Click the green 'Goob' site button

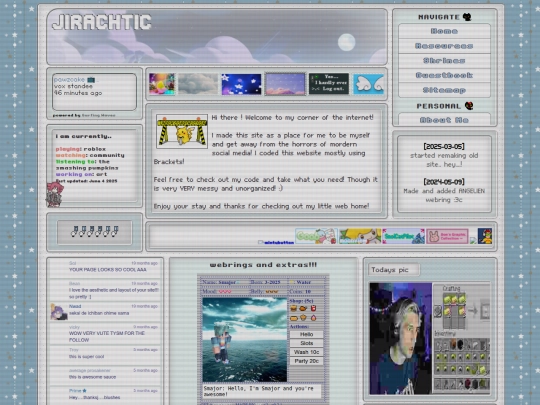tap(316, 236)
